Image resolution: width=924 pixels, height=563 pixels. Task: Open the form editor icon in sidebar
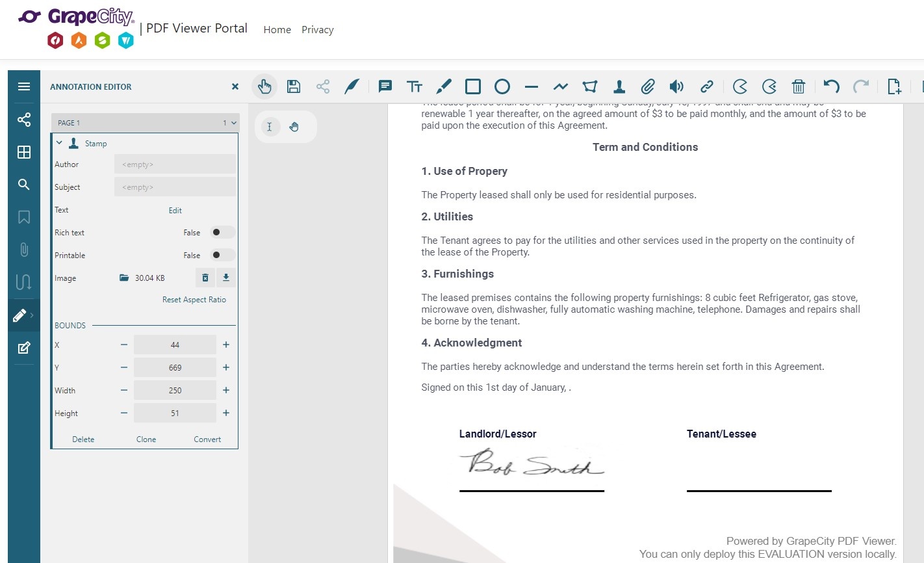click(x=24, y=348)
